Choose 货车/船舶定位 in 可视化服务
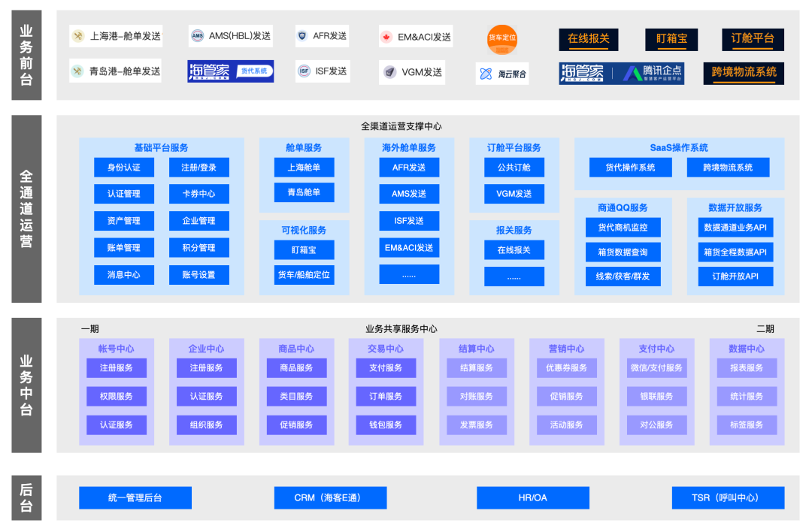812x532 pixels. (x=304, y=275)
